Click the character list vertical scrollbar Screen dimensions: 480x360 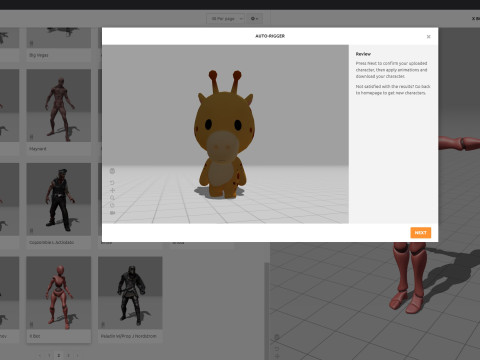(266, 310)
